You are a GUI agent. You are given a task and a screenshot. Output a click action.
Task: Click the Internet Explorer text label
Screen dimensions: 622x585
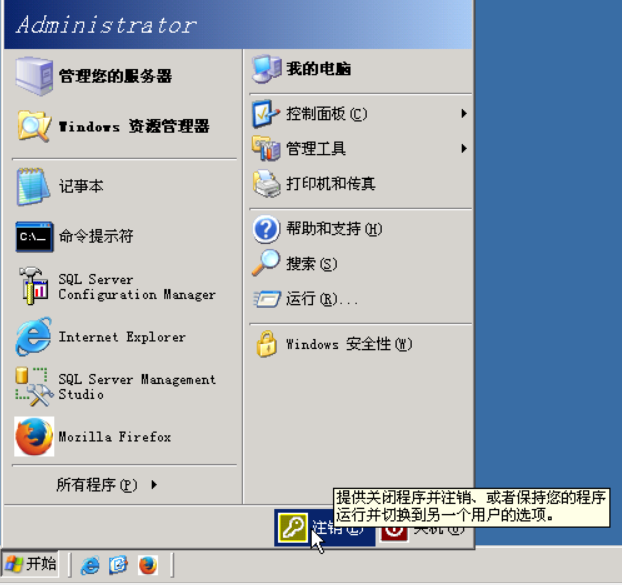(122, 337)
